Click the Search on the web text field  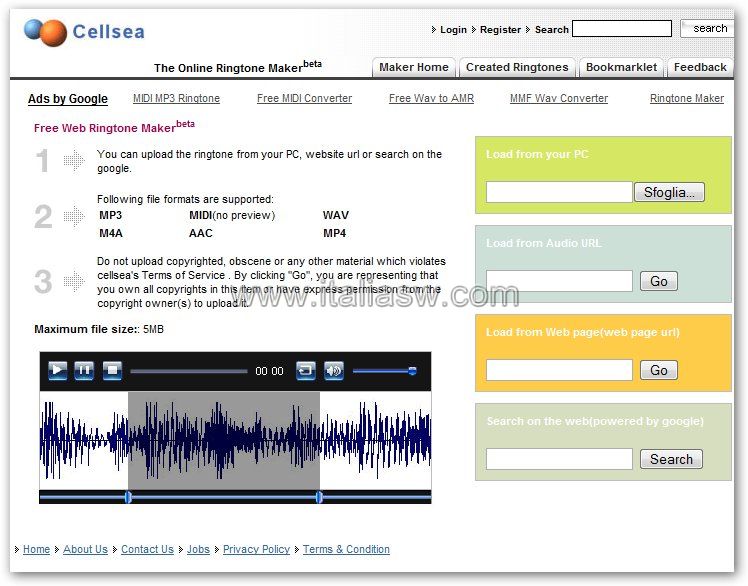coord(559,459)
